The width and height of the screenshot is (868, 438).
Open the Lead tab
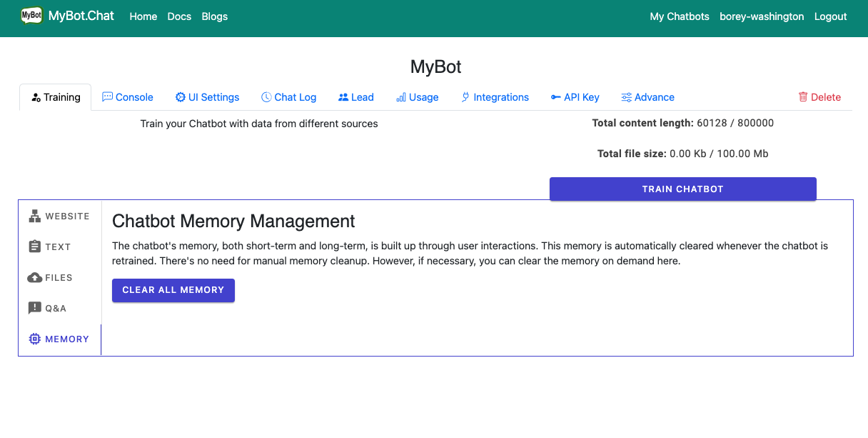(356, 97)
